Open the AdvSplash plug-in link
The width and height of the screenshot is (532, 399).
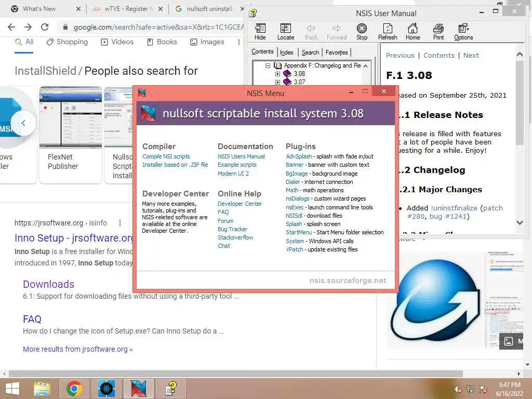(299, 156)
